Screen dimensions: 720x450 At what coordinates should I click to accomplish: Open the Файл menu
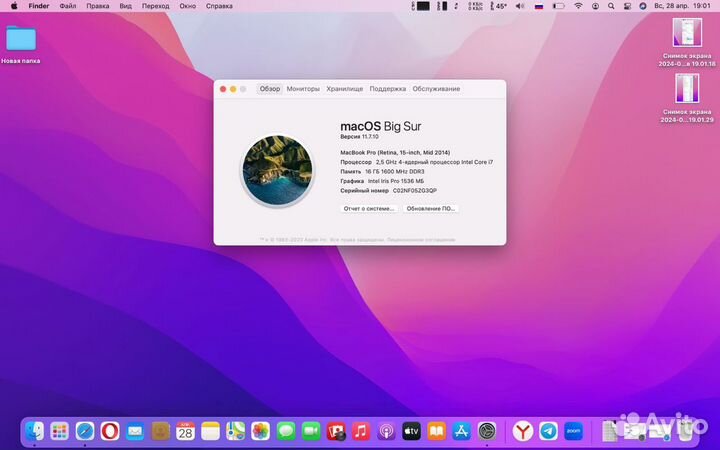click(x=68, y=6)
